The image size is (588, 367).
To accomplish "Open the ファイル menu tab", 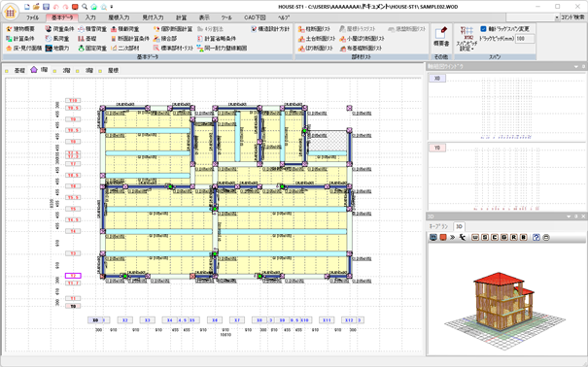I will (32, 17).
